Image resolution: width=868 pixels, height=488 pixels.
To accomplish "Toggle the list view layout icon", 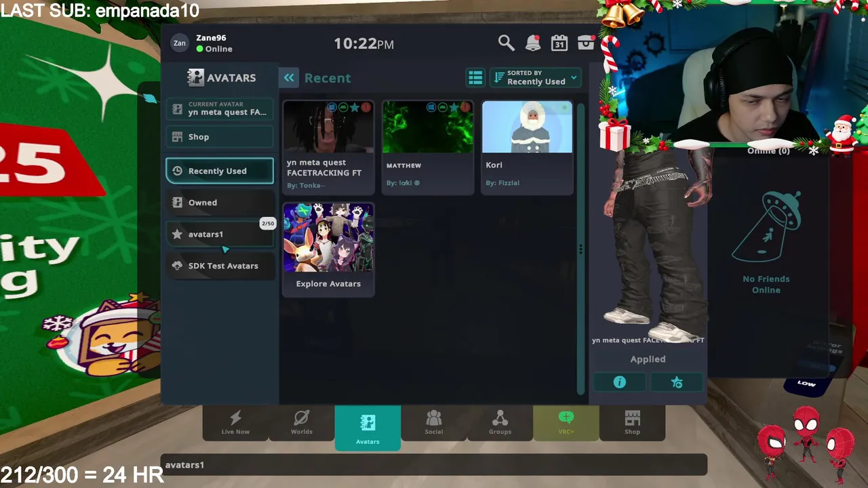I will point(475,78).
